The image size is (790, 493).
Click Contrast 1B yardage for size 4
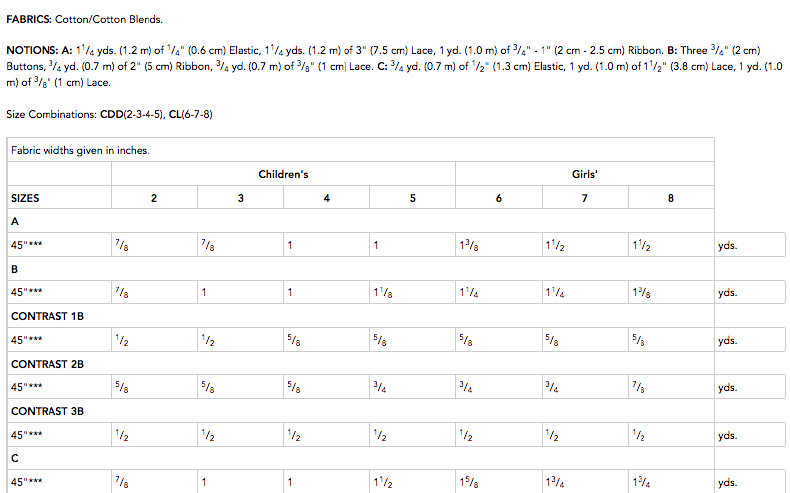(x=294, y=340)
